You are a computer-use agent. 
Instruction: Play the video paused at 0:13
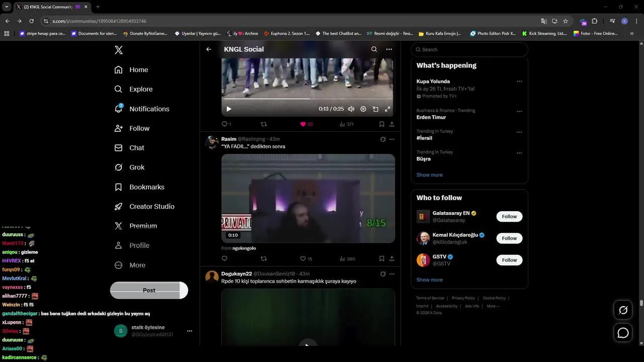coord(229,109)
